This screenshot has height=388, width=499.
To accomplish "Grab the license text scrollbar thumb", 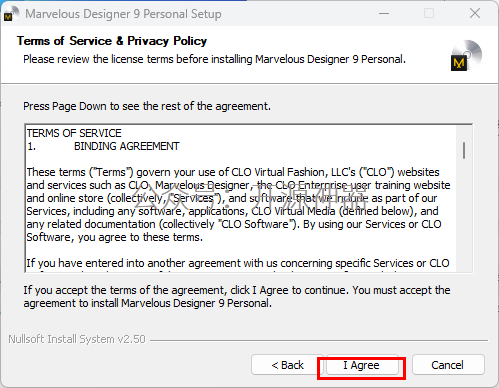I will pos(464,150).
